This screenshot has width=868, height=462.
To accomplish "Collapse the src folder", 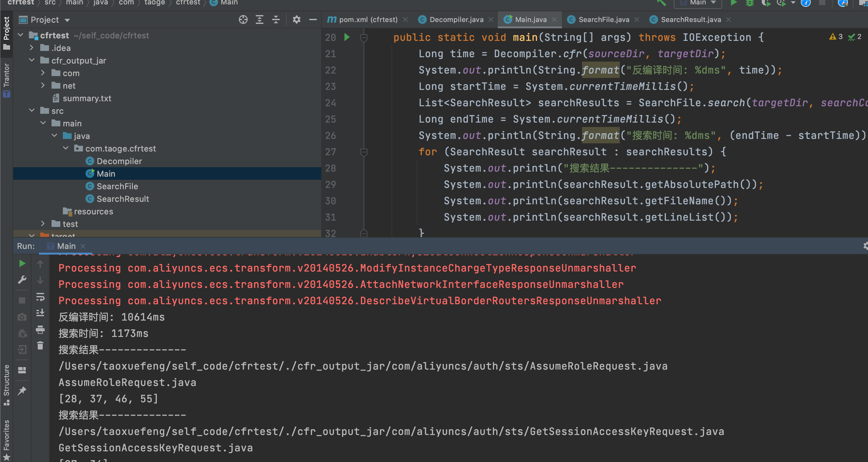I will pos(32,110).
